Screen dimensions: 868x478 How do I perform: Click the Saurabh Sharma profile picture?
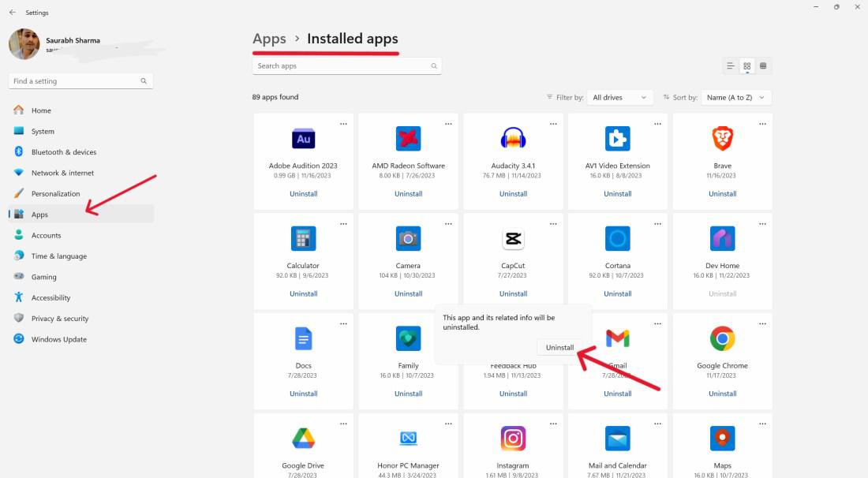click(24, 43)
